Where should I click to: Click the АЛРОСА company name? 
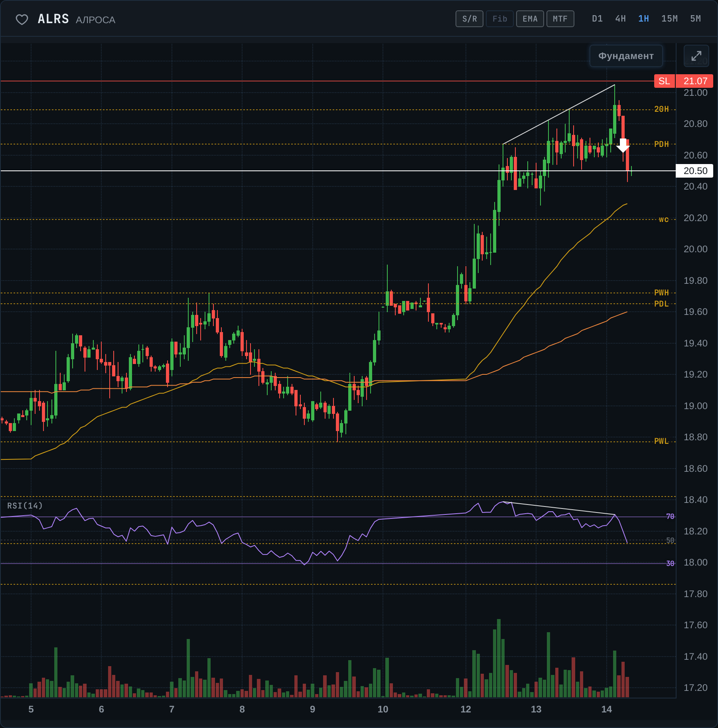[x=96, y=20]
